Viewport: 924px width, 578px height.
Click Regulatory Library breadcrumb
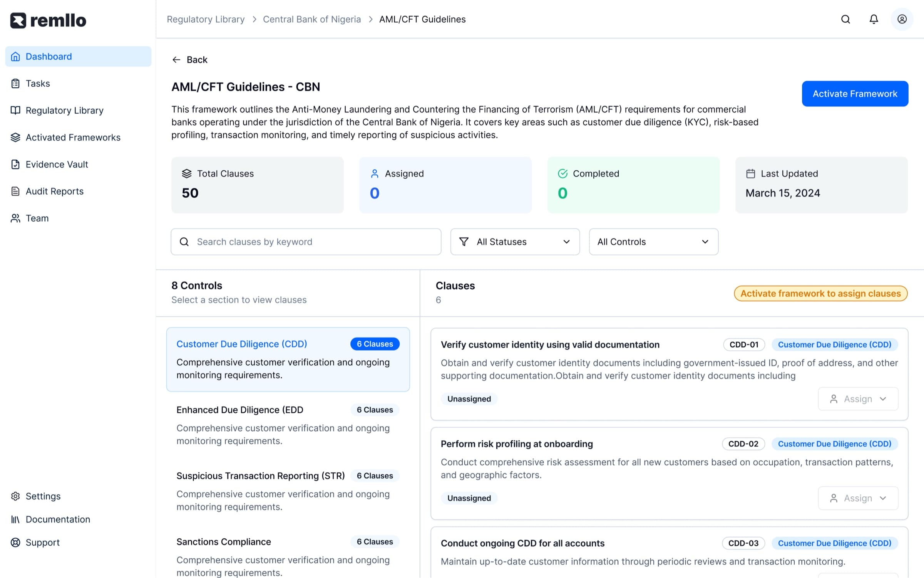click(x=206, y=19)
